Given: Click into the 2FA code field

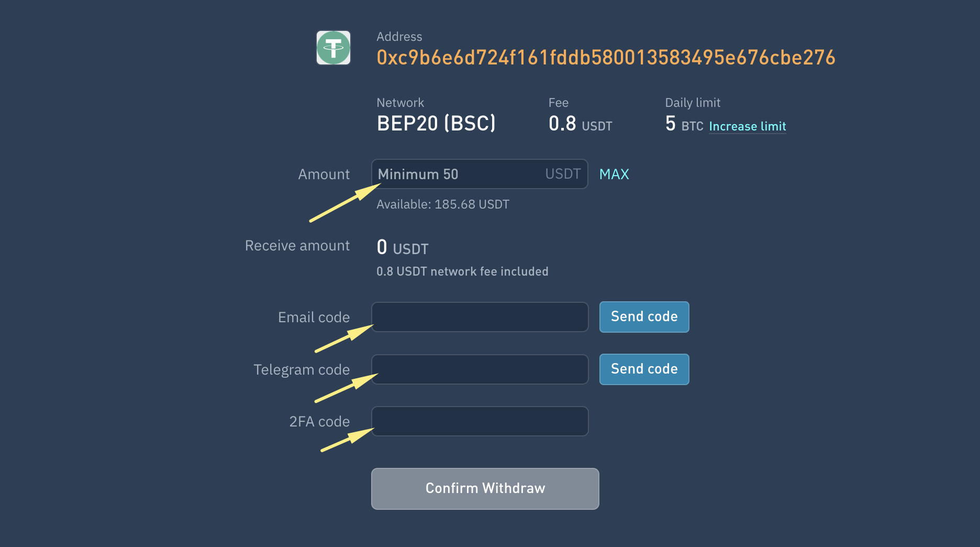Looking at the screenshot, I should point(480,421).
